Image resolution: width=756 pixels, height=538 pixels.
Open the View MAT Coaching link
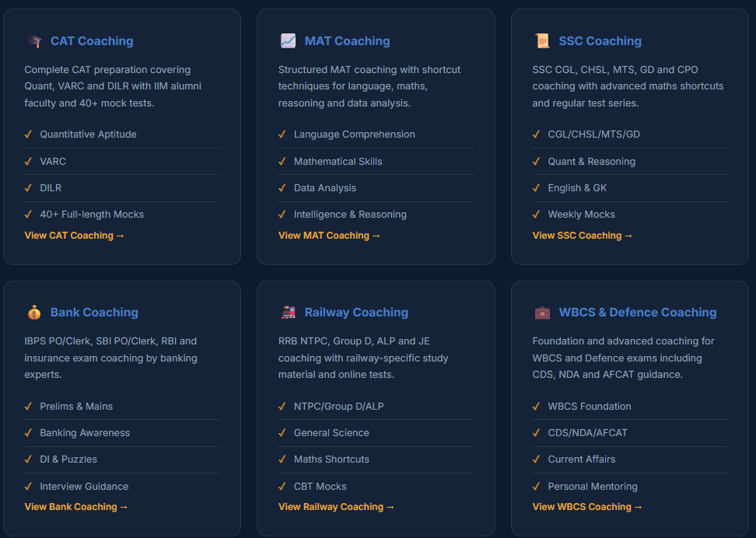[x=329, y=236]
